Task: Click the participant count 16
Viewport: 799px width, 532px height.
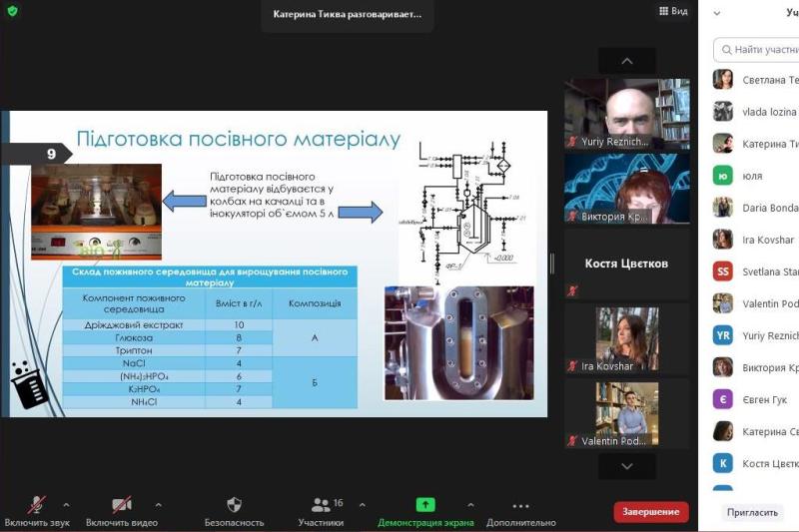Action: [338, 503]
